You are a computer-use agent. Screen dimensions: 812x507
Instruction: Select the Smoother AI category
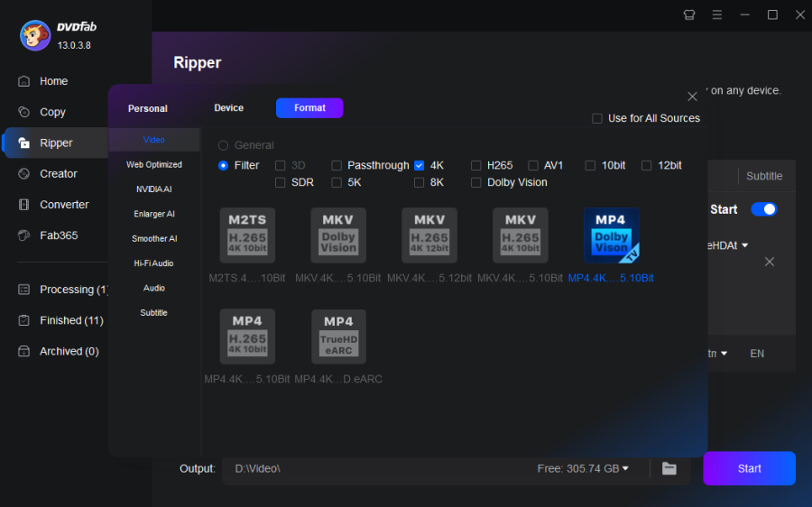153,239
